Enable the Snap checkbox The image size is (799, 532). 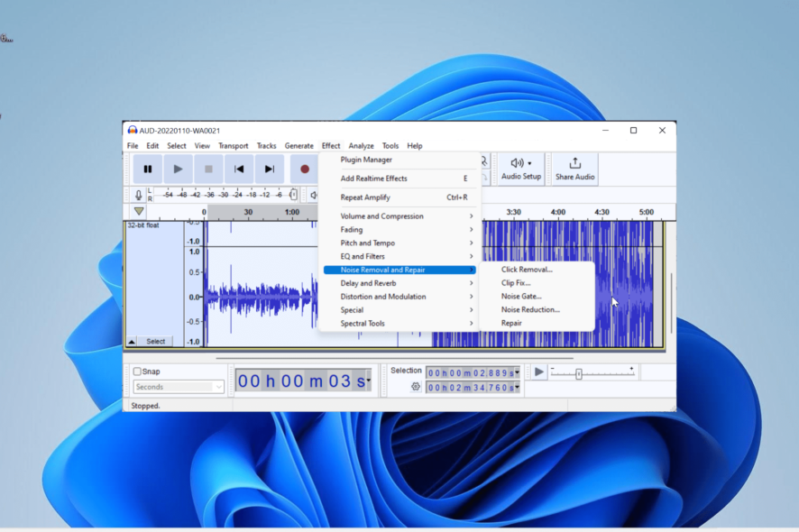coord(138,371)
